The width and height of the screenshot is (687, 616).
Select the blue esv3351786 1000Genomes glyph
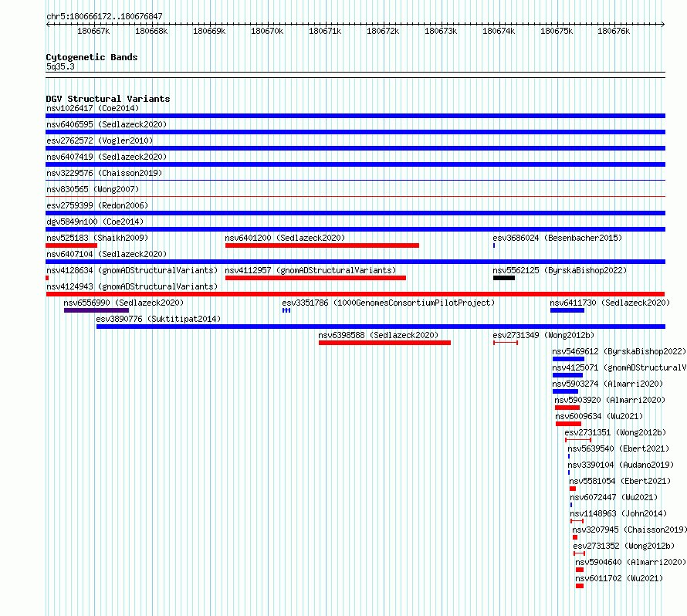[x=286, y=310]
